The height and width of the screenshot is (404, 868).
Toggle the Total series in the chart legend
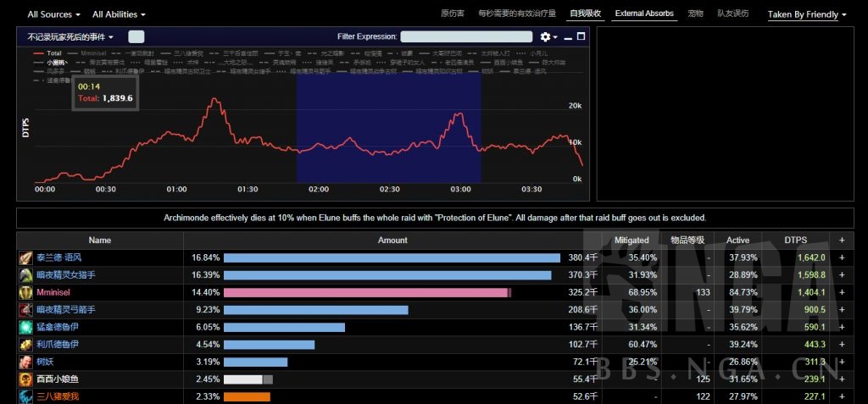pyautogui.click(x=47, y=53)
